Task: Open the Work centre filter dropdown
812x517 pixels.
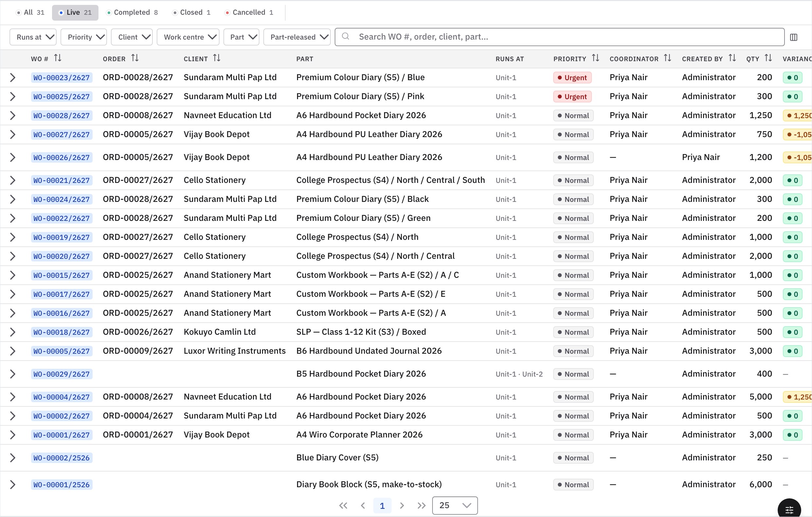Action: [x=188, y=37]
